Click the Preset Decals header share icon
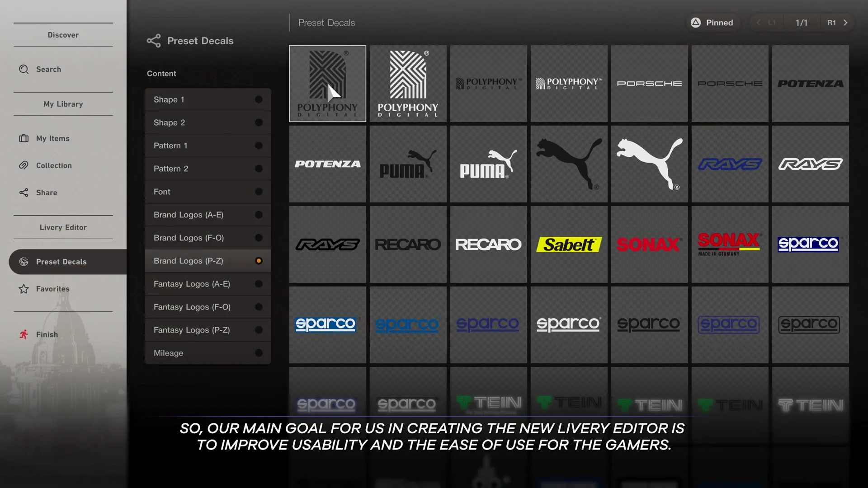Image resolution: width=868 pixels, height=488 pixels. pos(154,41)
